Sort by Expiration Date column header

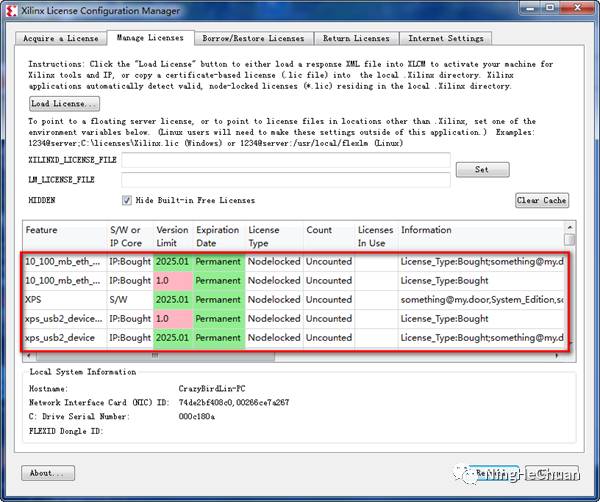click(217, 236)
